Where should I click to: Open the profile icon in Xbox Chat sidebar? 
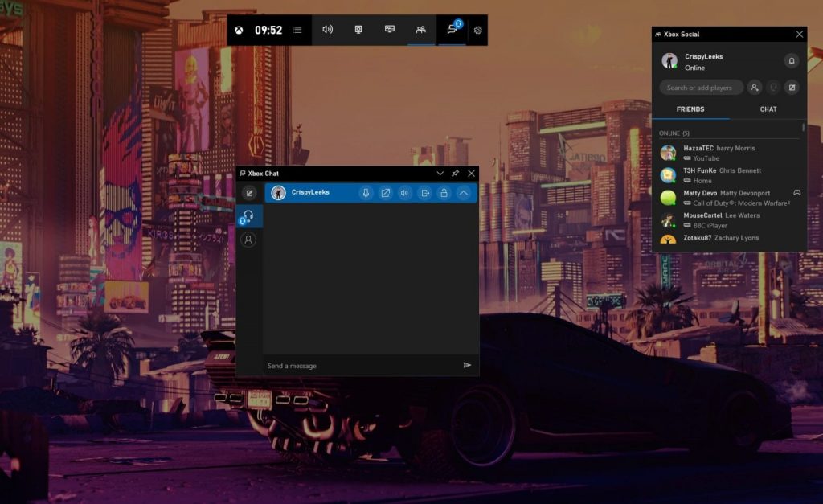[248, 240]
